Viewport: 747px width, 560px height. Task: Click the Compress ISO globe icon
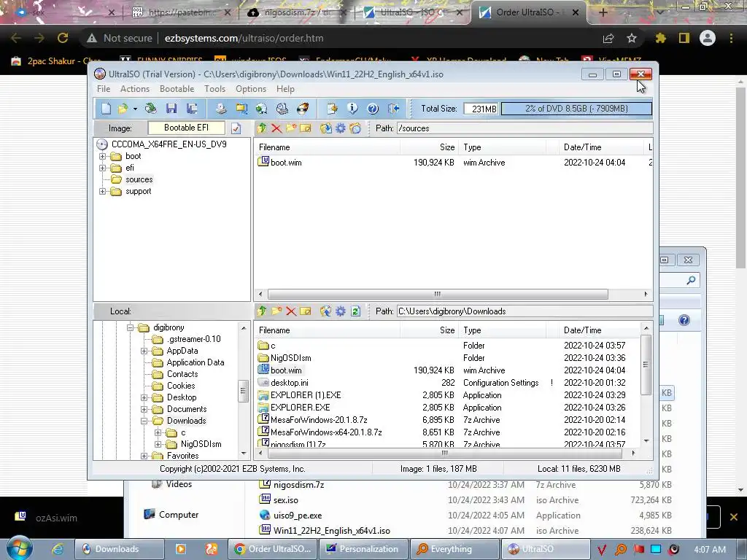click(x=262, y=109)
